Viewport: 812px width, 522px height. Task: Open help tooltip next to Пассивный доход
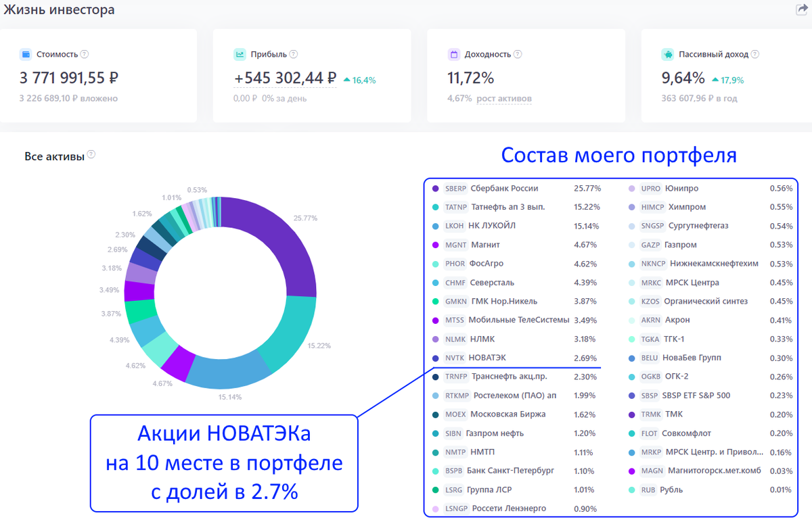tap(755, 54)
